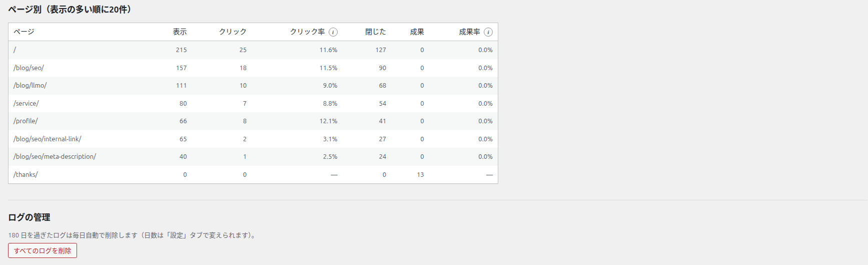The height and width of the screenshot is (265, 868).
Task: Click the "/" root page row
Action: 253,50
